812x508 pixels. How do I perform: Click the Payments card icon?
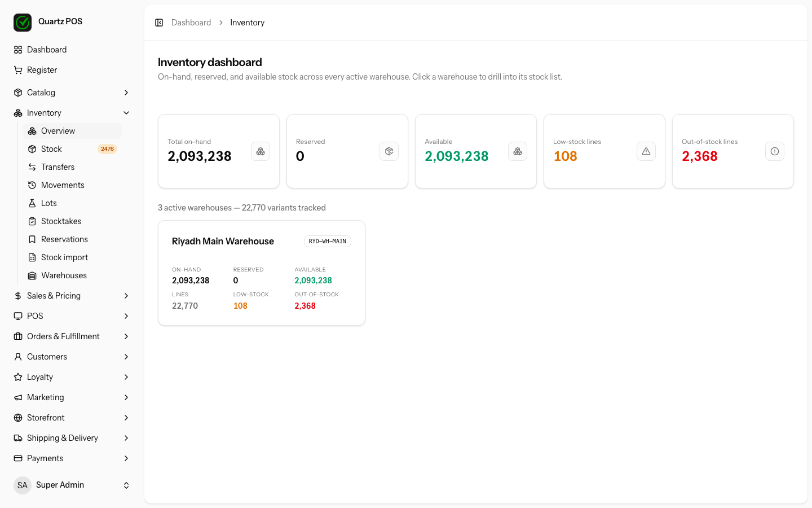18,458
